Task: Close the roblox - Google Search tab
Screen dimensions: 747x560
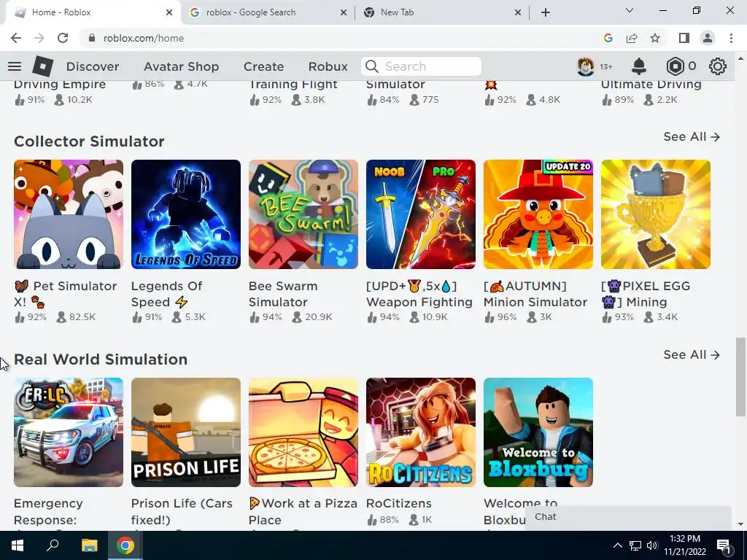Action: pos(344,12)
